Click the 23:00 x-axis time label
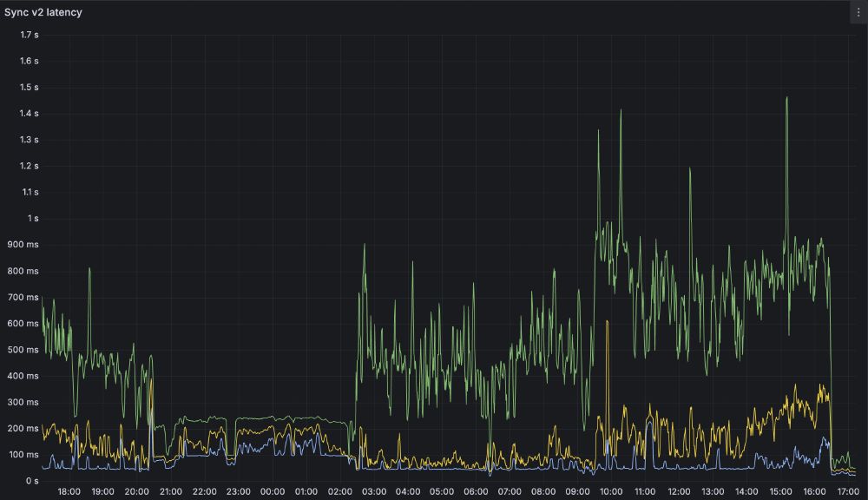 click(x=239, y=491)
